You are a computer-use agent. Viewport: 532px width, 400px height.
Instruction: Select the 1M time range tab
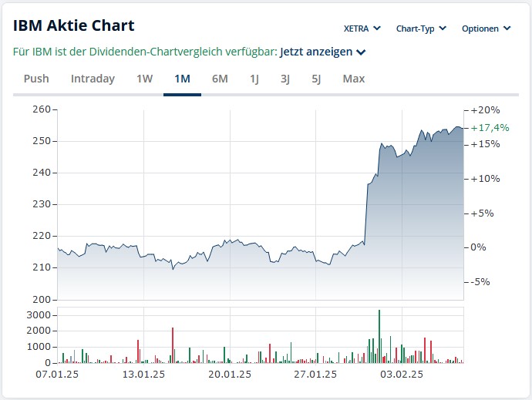[182, 79]
